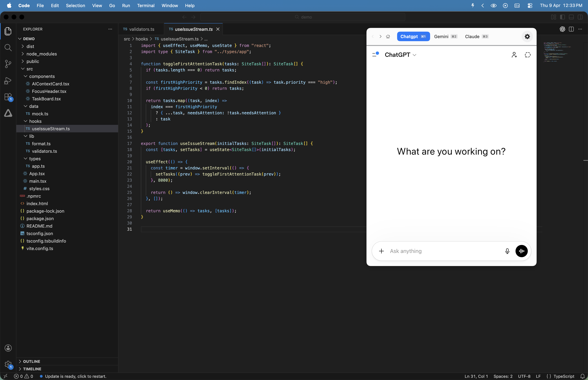The image size is (588, 380).
Task: Select the Gemini tab in AI panel
Action: [445, 37]
